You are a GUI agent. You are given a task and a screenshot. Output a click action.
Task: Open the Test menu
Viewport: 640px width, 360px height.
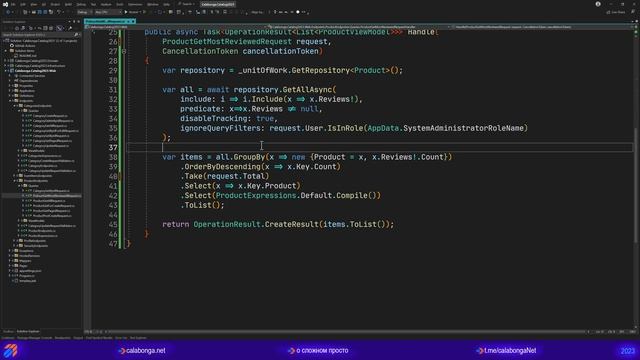93,4
